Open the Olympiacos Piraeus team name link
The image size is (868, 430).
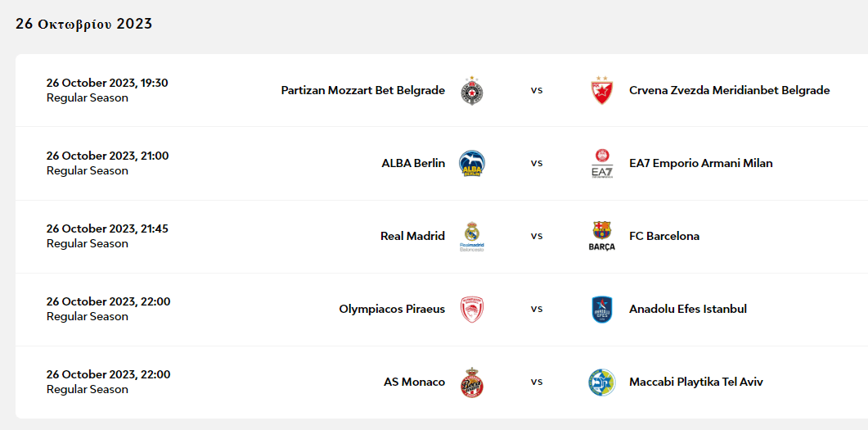[392, 309]
